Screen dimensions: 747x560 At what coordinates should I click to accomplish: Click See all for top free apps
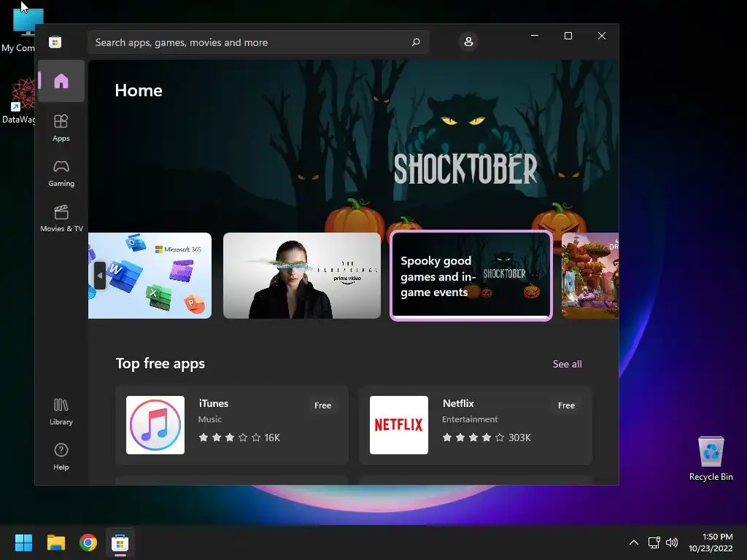point(567,364)
